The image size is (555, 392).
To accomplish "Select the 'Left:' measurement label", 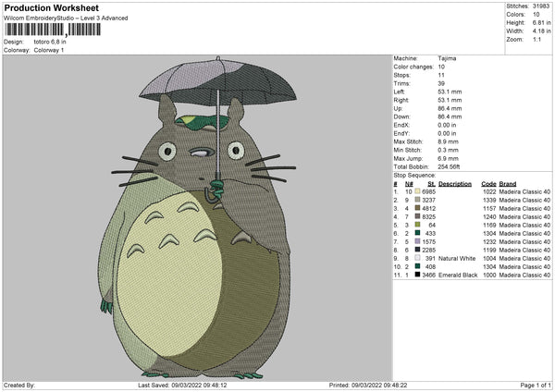I will pos(400,92).
